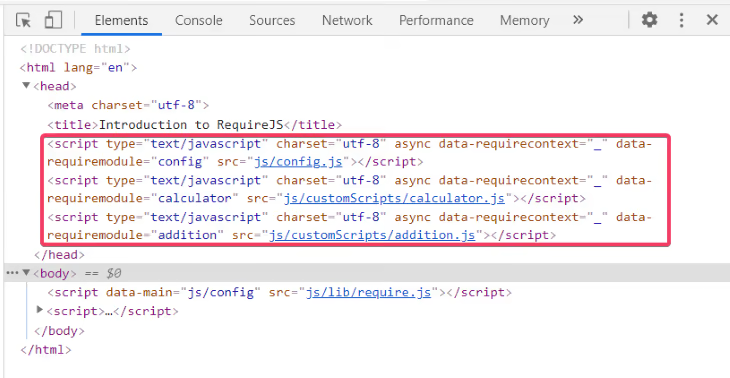
Task: Follow the js/config.js link
Action: click(298, 162)
